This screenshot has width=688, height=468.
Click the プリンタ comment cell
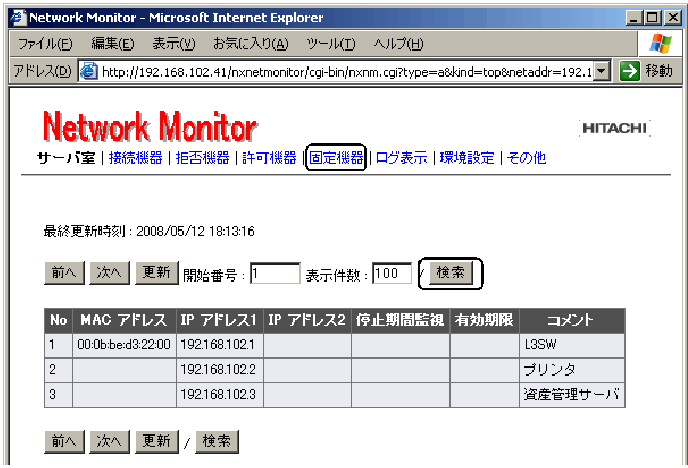(x=572, y=370)
